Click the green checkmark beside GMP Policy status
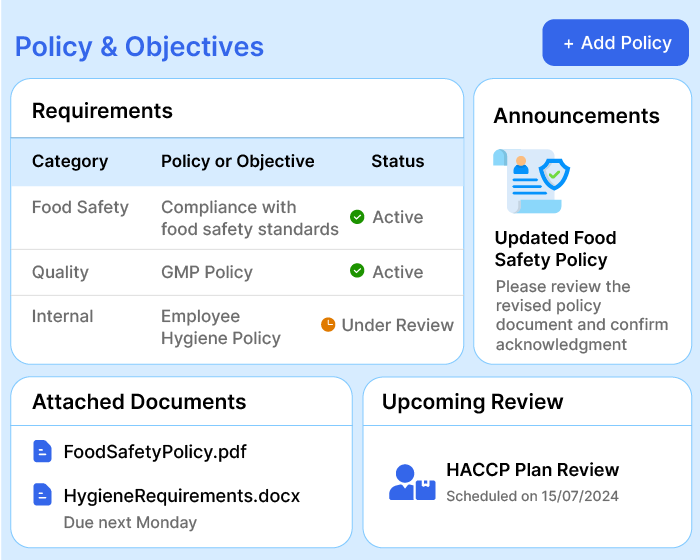Screen dimensions: 700x560 [x=357, y=271]
